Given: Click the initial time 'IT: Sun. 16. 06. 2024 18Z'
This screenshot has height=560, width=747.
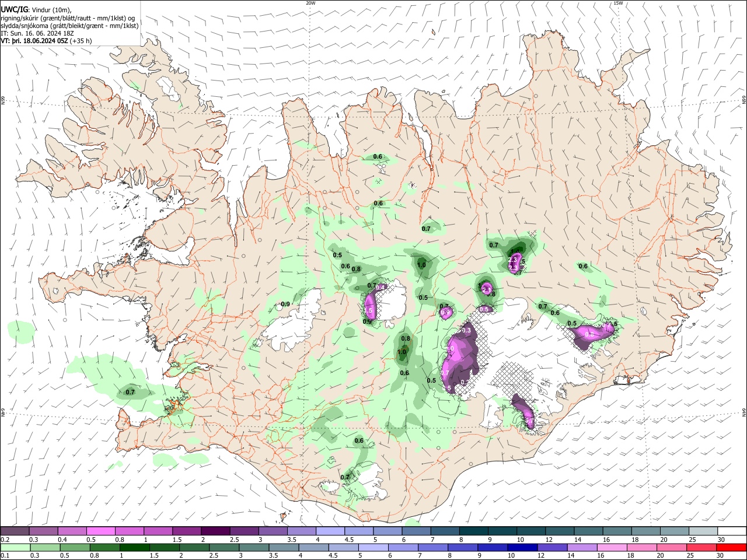Looking at the screenshot, I should 37,33.
